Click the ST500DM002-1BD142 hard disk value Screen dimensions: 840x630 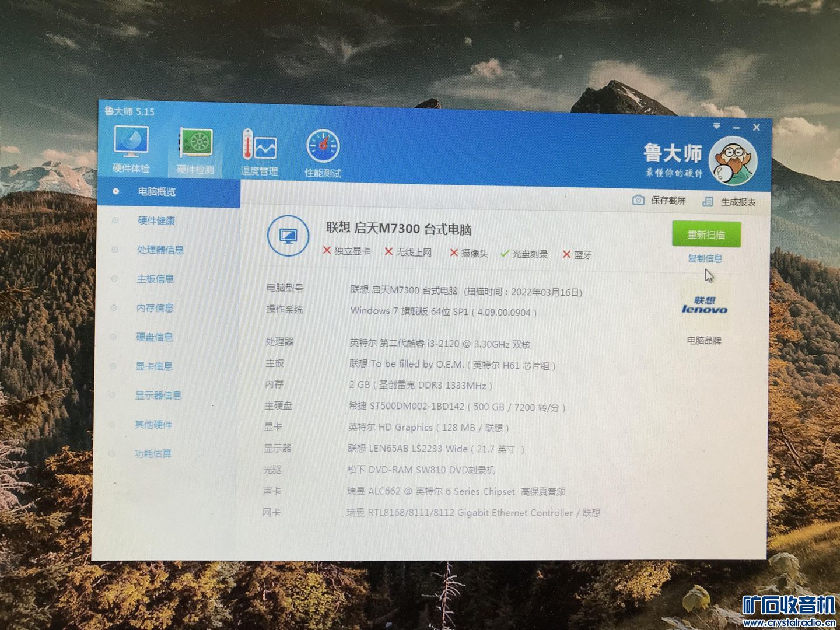pyautogui.click(x=457, y=407)
